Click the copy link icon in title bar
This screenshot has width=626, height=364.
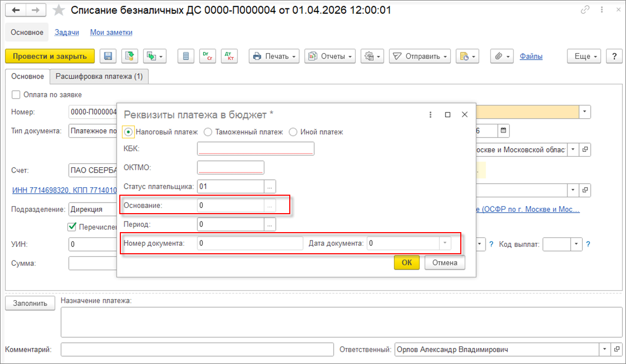pyautogui.click(x=585, y=10)
